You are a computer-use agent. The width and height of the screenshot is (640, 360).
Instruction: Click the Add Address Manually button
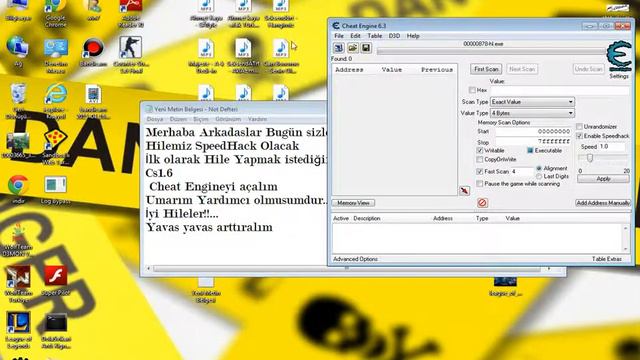[603, 203]
